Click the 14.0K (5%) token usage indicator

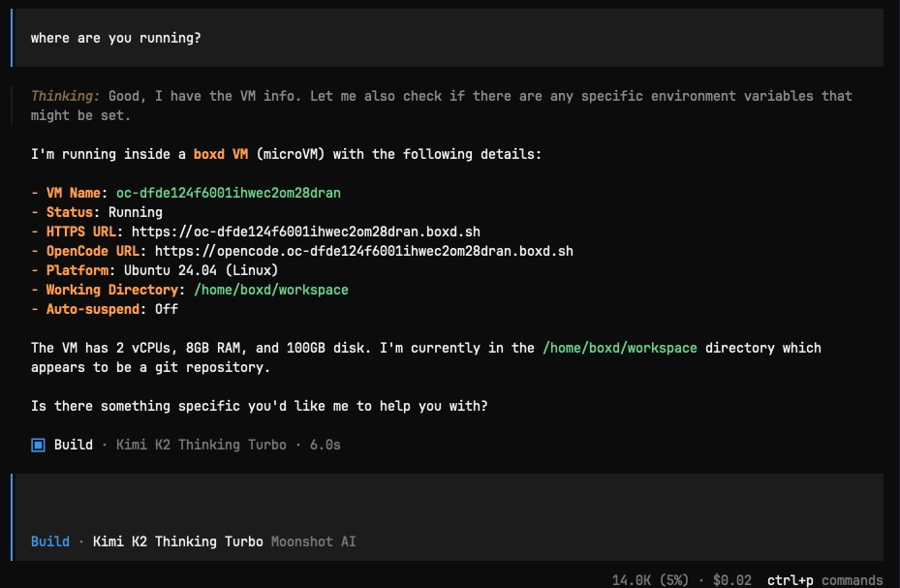point(650,580)
